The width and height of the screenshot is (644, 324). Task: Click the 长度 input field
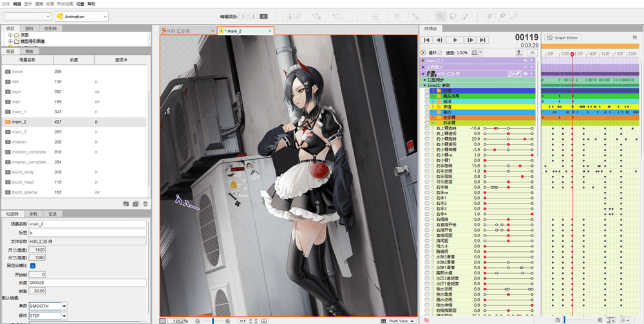(88, 283)
